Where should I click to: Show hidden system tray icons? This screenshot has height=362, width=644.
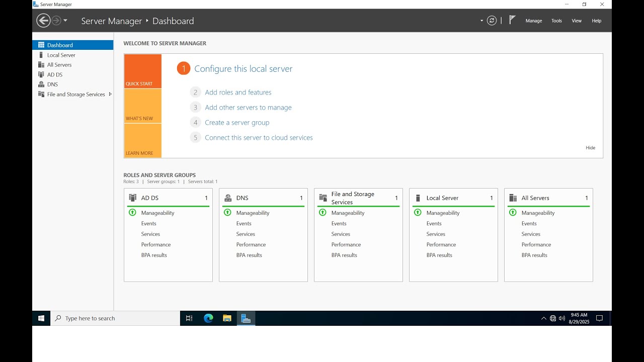coord(543,318)
